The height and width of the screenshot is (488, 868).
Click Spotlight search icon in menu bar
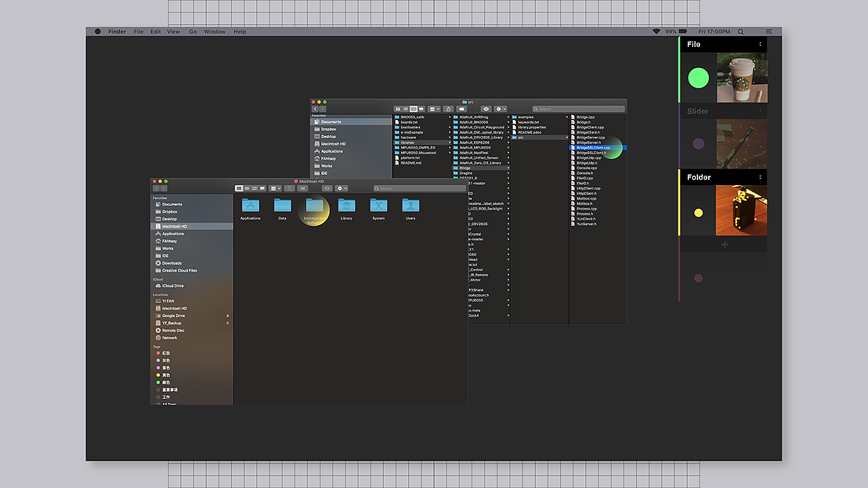click(x=740, y=32)
